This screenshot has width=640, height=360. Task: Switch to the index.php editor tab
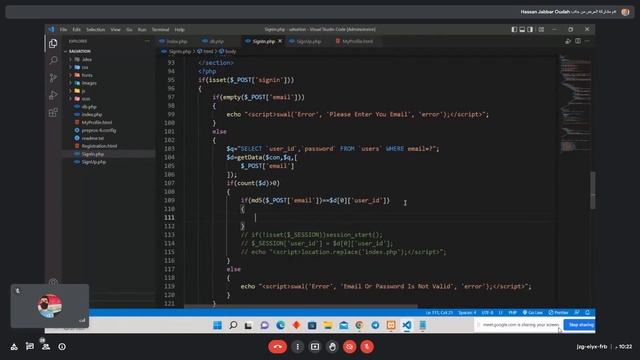coord(176,42)
